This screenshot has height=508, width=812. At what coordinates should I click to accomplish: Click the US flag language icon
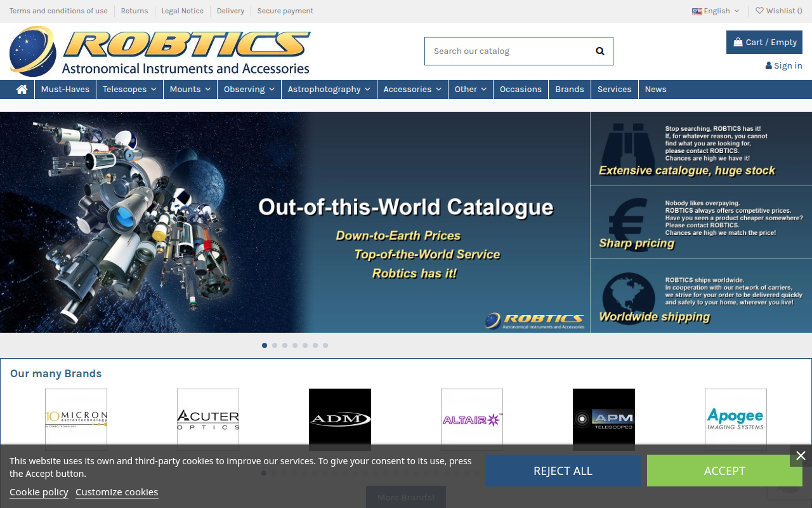(x=697, y=11)
